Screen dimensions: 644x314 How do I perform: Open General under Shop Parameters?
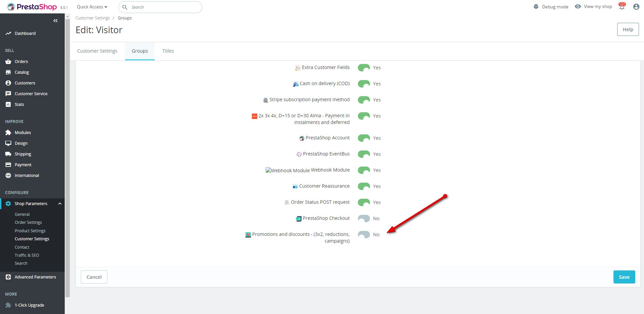pos(22,214)
